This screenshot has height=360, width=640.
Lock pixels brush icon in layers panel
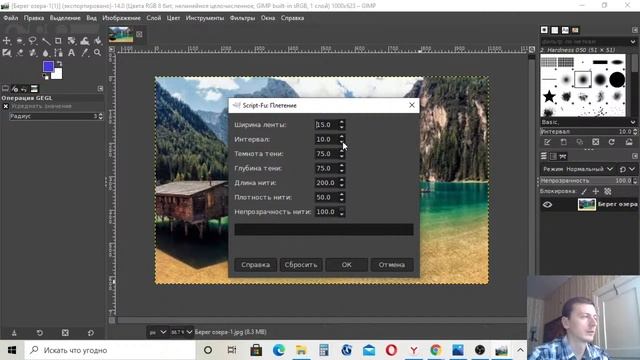click(584, 191)
